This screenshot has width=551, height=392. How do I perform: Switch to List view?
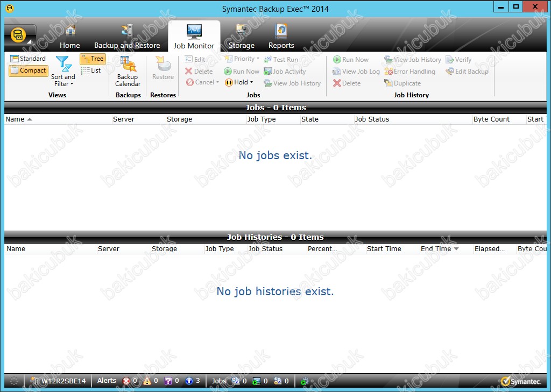[x=91, y=70]
